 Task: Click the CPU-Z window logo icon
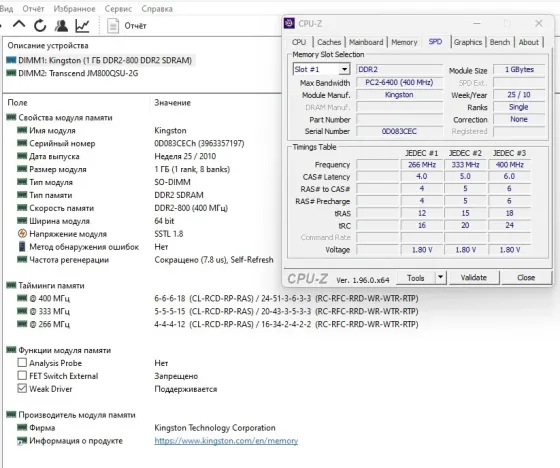click(289, 23)
